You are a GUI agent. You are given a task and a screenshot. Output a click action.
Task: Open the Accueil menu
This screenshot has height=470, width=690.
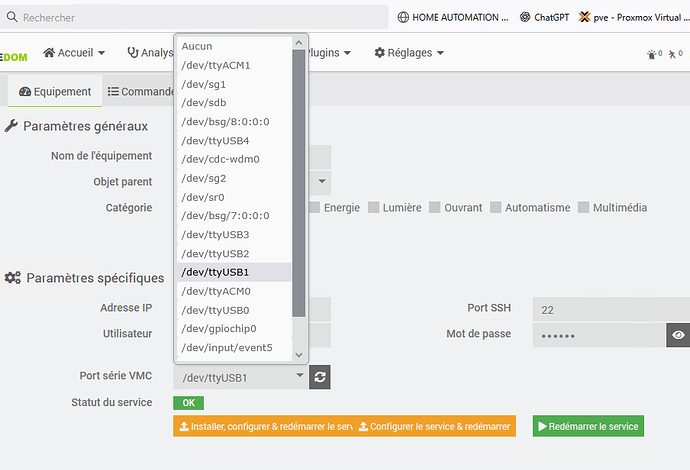pyautogui.click(x=74, y=53)
